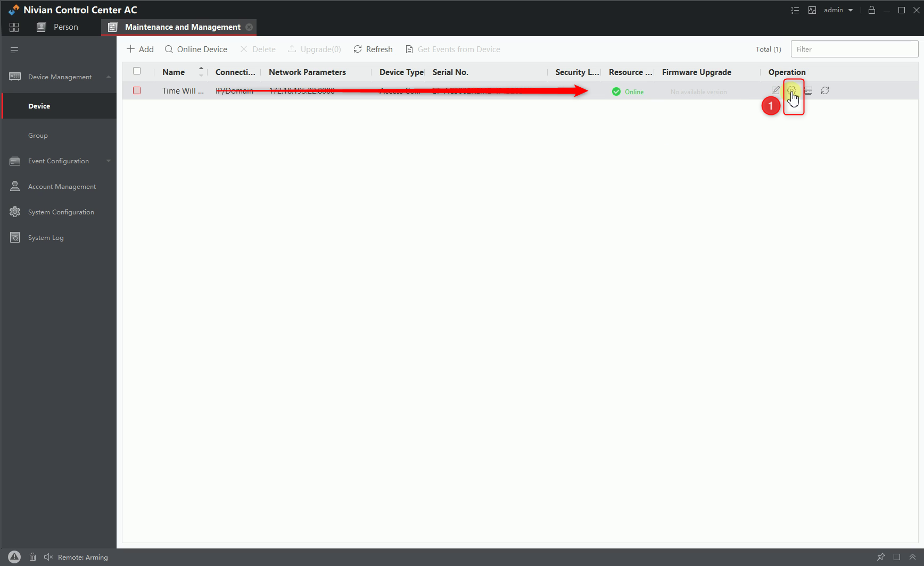Open the admin user dropdown

[x=838, y=10]
